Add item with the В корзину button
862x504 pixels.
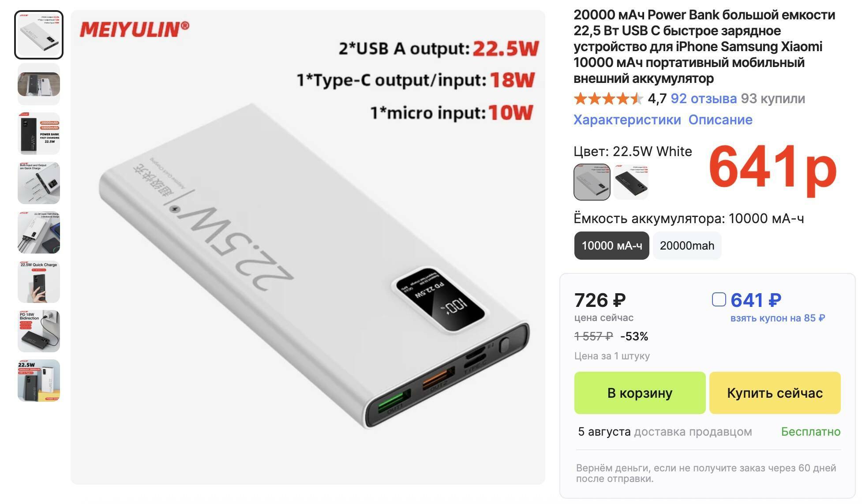click(x=640, y=393)
